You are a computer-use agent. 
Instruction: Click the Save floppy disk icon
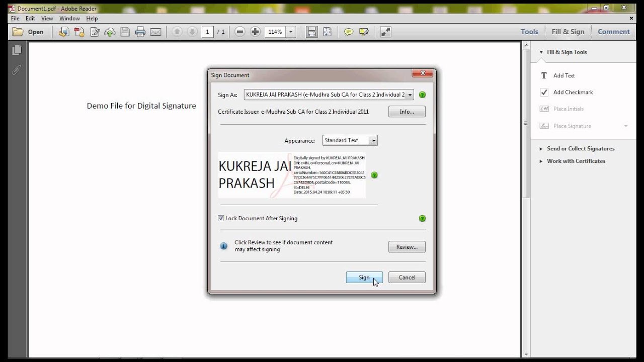125,32
